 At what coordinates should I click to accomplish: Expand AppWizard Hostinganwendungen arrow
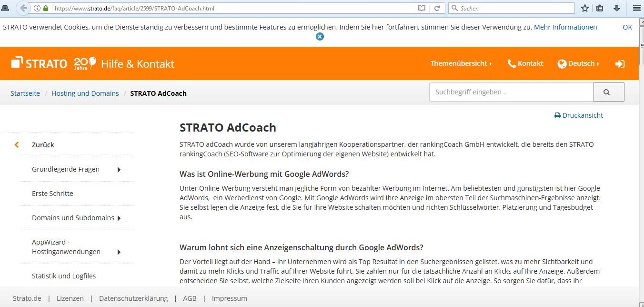click(119, 252)
